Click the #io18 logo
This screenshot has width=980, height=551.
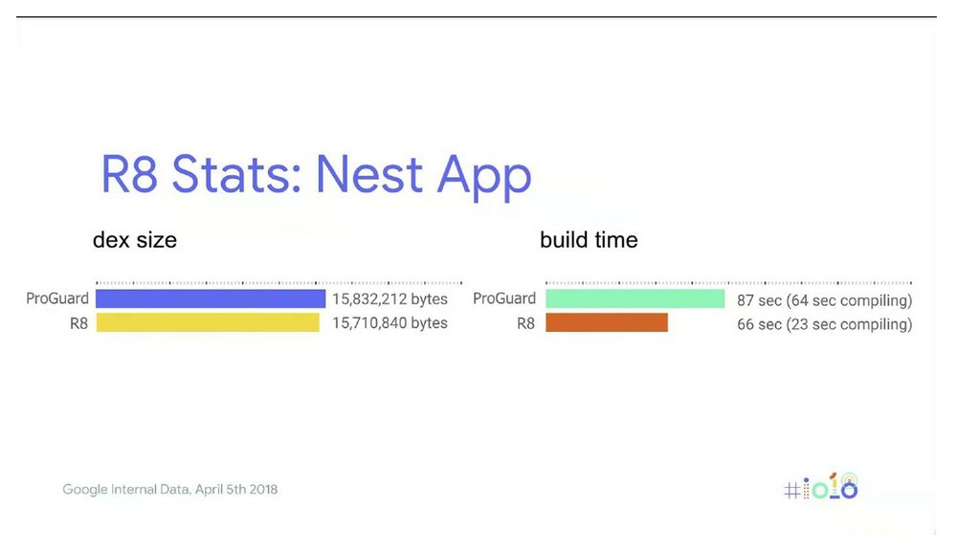[821, 487]
